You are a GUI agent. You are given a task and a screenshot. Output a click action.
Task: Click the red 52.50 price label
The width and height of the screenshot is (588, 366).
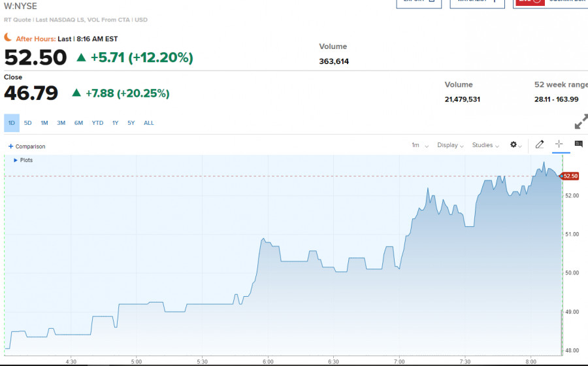tap(570, 176)
